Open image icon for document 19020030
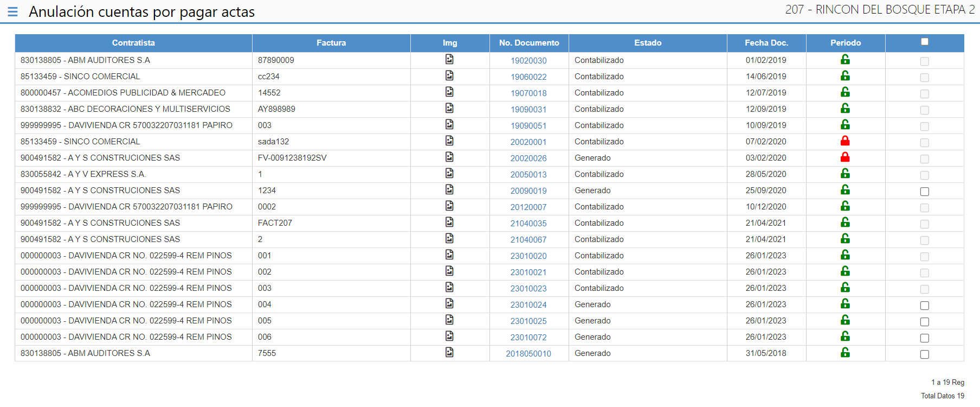Screen dimensions: 980x407 click(449, 59)
